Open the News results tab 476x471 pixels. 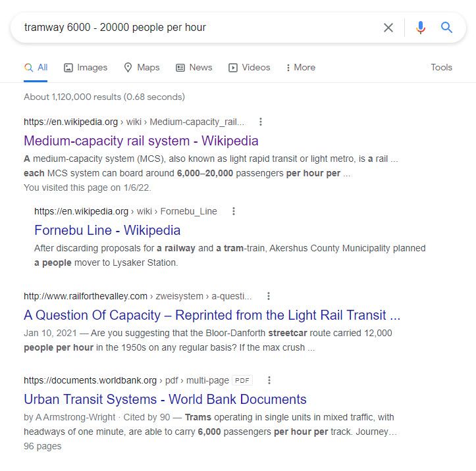[x=194, y=67]
